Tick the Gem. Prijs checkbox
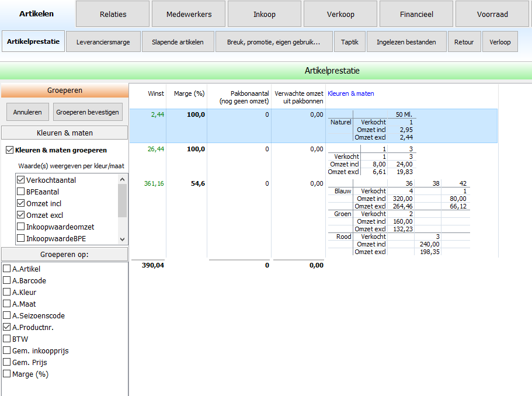 coord(7,362)
